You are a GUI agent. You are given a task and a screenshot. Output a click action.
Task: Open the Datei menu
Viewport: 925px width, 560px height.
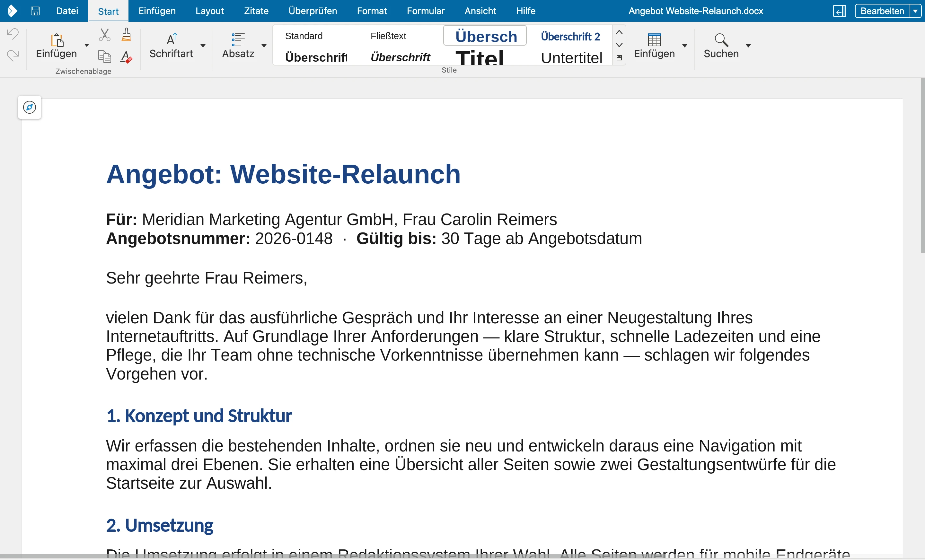tap(67, 11)
